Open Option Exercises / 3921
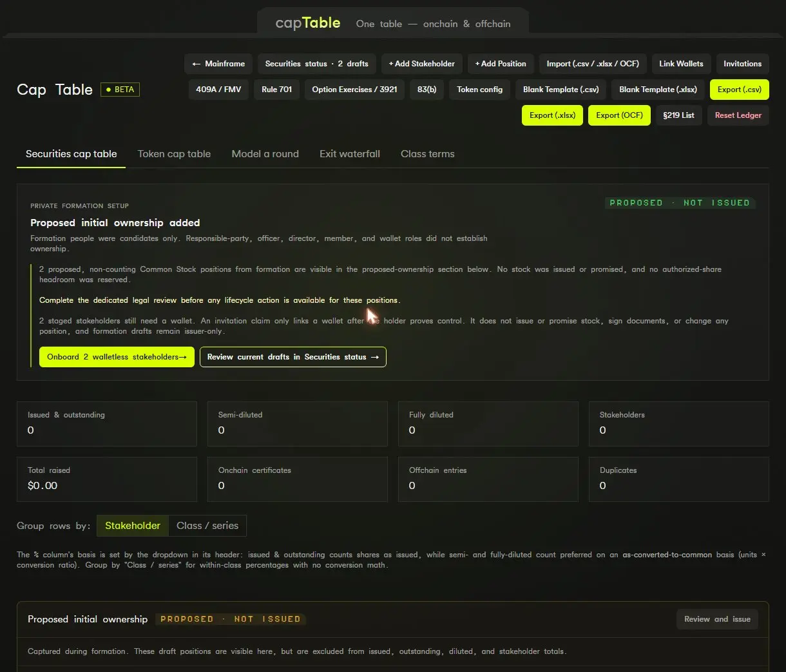786x672 pixels. 354,90
